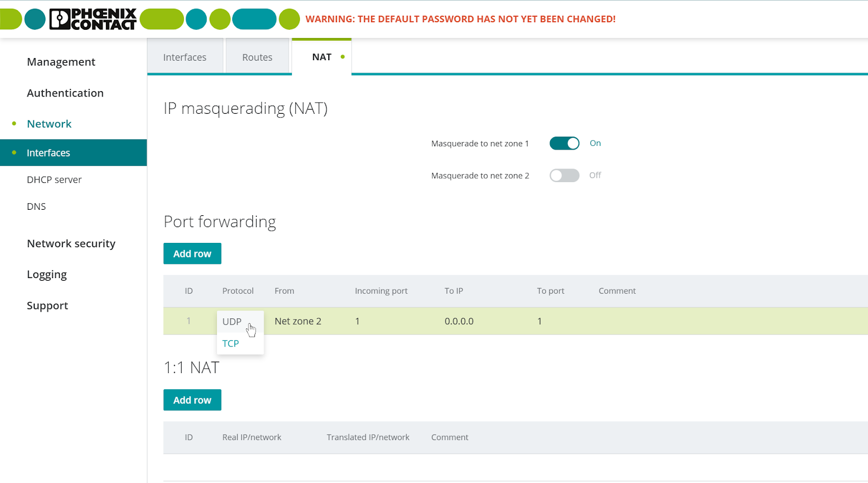This screenshot has height=483, width=868.
Task: Edit the To IP field 0.0.0.0
Action: click(x=459, y=321)
